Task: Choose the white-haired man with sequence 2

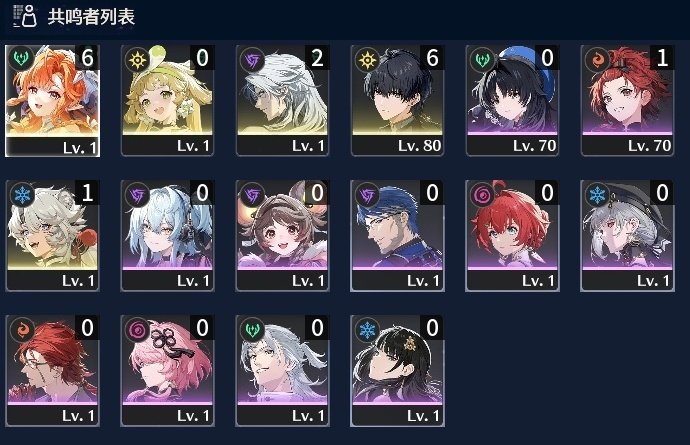Action: [x=282, y=101]
